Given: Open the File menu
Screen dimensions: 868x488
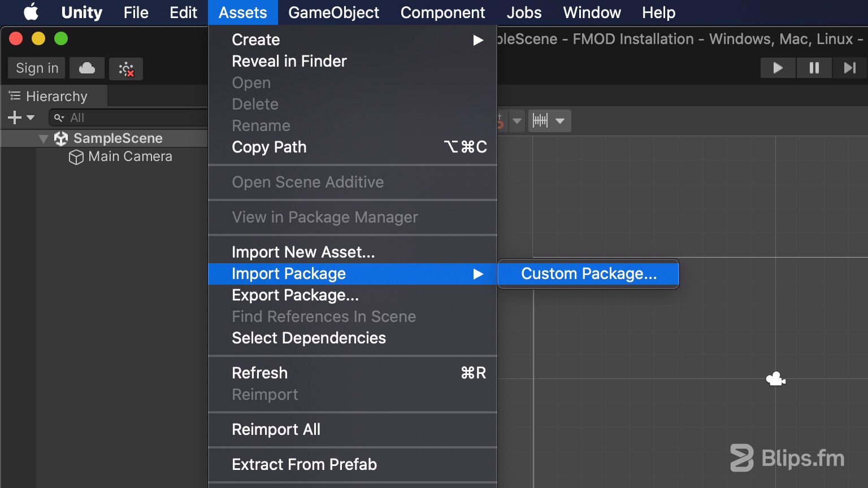Looking at the screenshot, I should tap(136, 12).
